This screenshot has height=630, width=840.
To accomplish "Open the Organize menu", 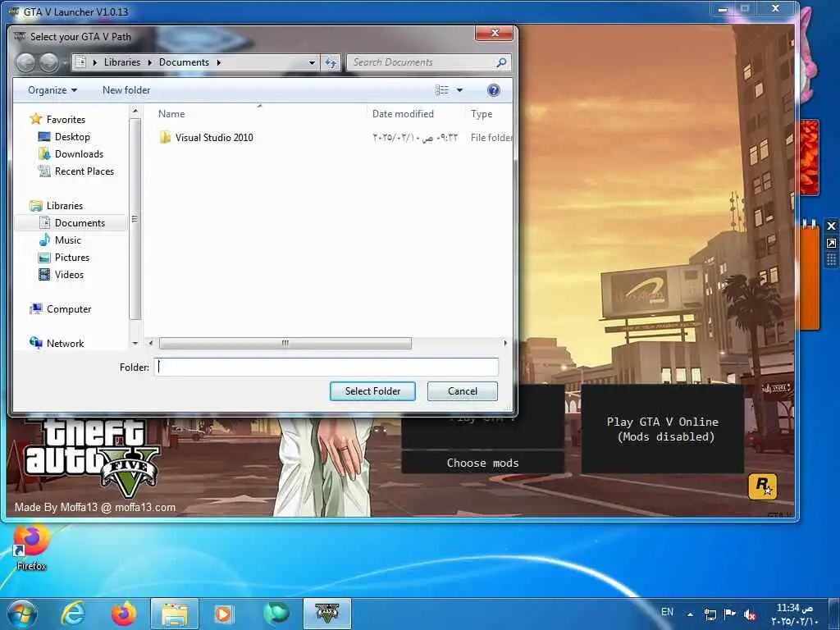I will (52, 90).
